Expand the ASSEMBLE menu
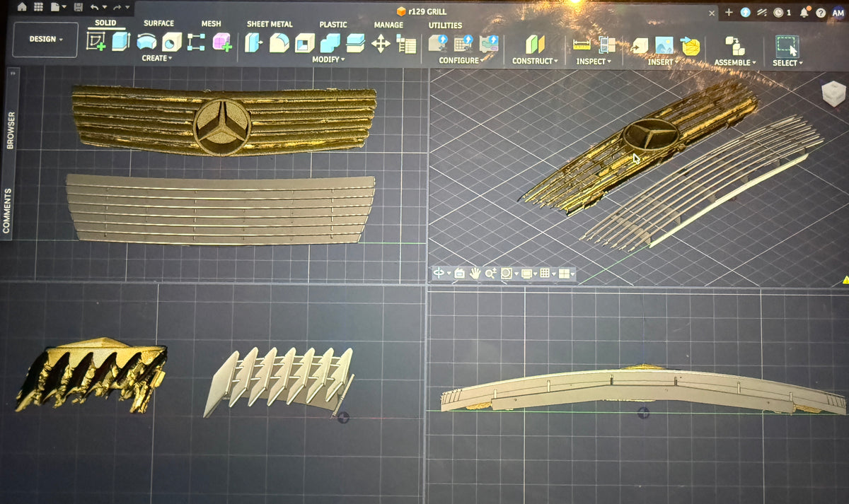 click(735, 62)
